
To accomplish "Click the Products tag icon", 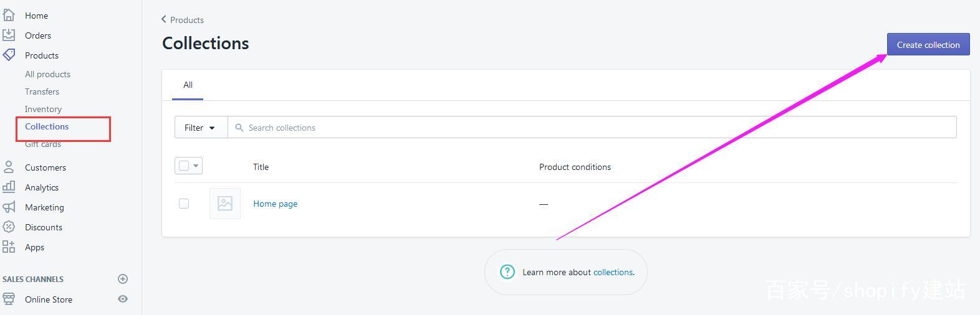I will [x=9, y=55].
